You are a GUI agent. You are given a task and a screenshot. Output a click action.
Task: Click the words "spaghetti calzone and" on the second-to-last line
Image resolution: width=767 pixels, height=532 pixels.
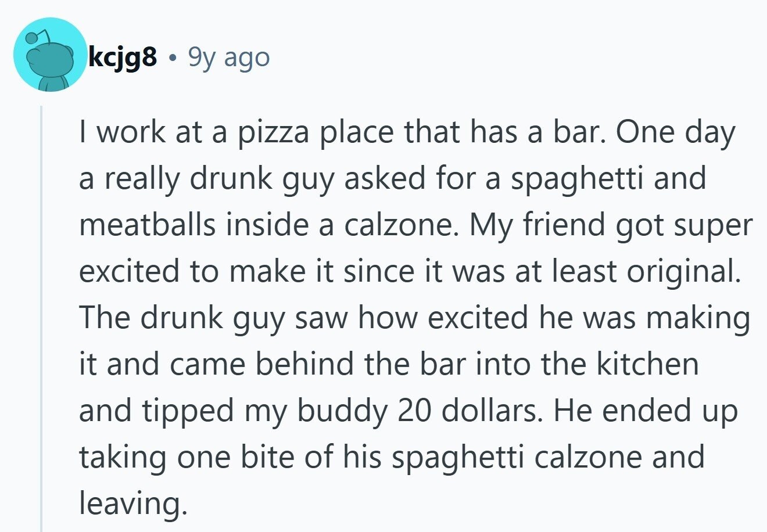pyautogui.click(x=547, y=458)
